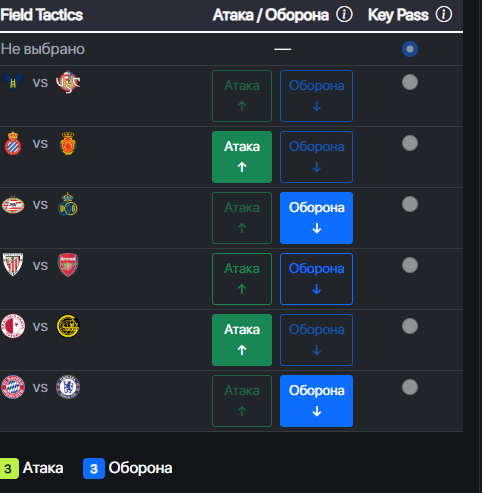Choose Атака for the Verona vs Cremonese match

pos(242,96)
